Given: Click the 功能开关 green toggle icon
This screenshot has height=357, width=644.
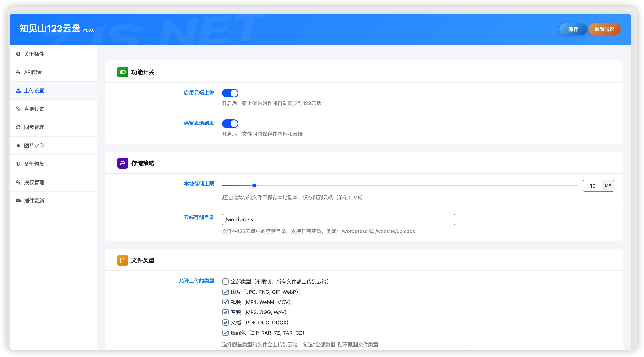Looking at the screenshot, I should click(x=123, y=72).
